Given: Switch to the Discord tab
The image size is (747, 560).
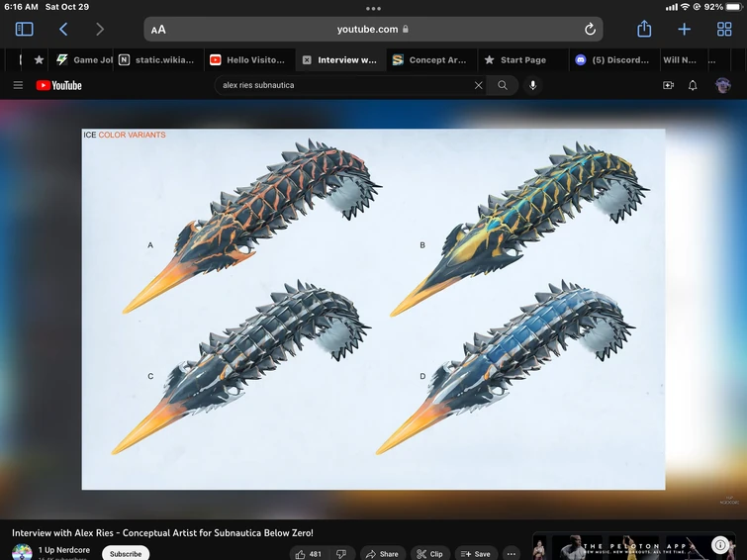Looking at the screenshot, I should pyautogui.click(x=613, y=60).
